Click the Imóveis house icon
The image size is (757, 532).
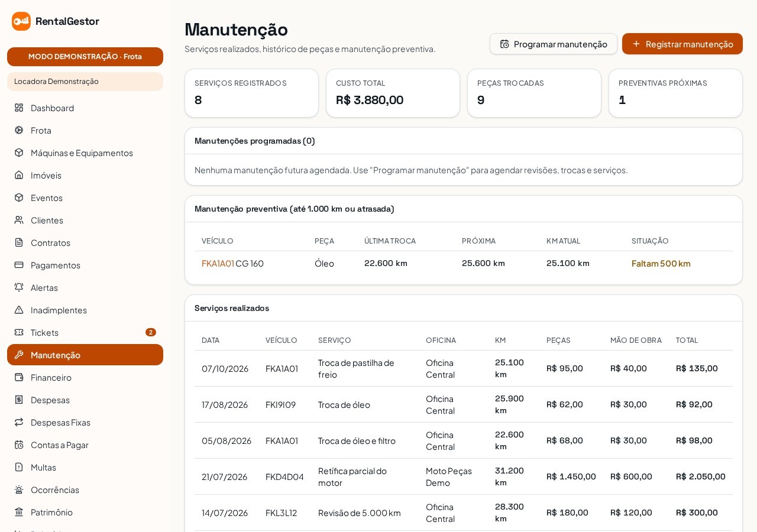tap(19, 175)
